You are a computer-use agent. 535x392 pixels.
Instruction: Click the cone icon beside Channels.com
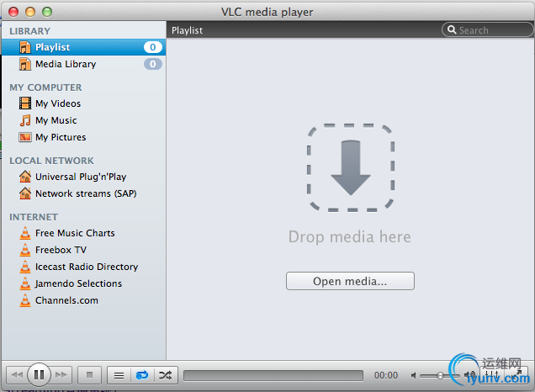[x=25, y=300]
